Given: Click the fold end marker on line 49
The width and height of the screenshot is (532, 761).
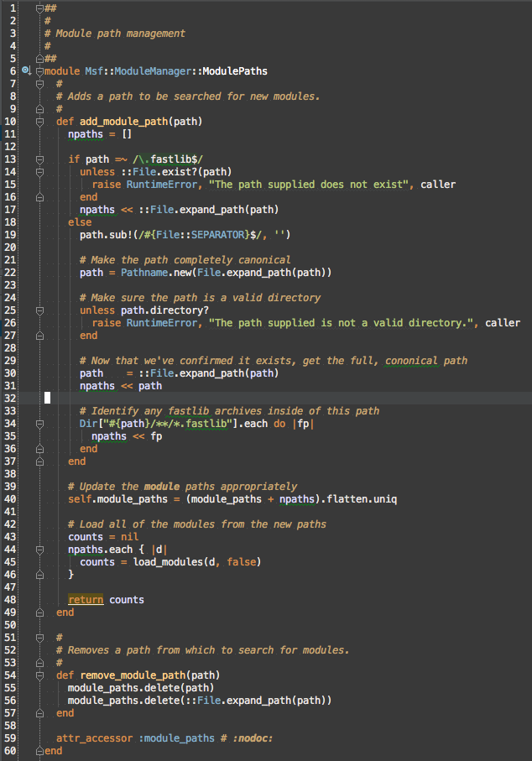Looking at the screenshot, I should pyautogui.click(x=39, y=612).
